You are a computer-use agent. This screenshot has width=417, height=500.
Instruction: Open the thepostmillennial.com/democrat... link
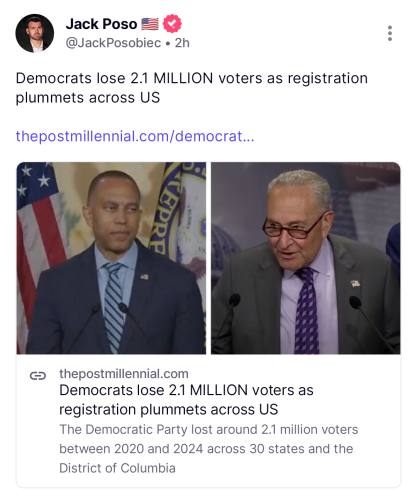[x=135, y=136]
